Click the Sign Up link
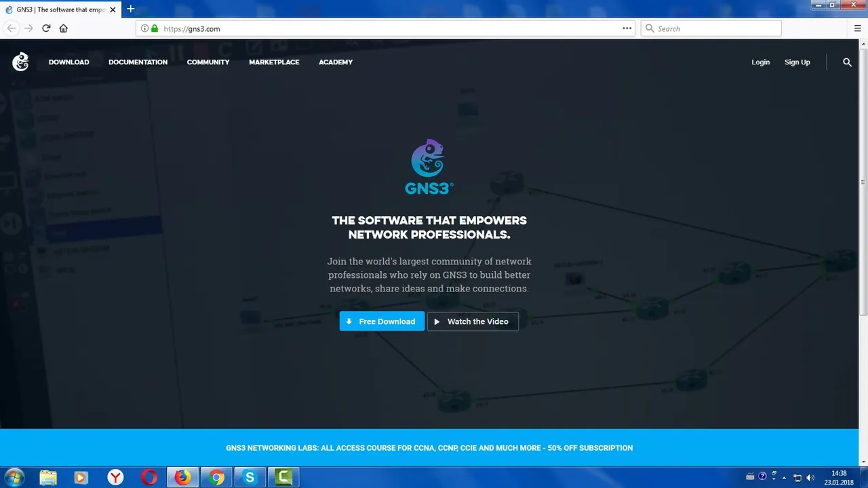This screenshot has width=868, height=488. [797, 62]
